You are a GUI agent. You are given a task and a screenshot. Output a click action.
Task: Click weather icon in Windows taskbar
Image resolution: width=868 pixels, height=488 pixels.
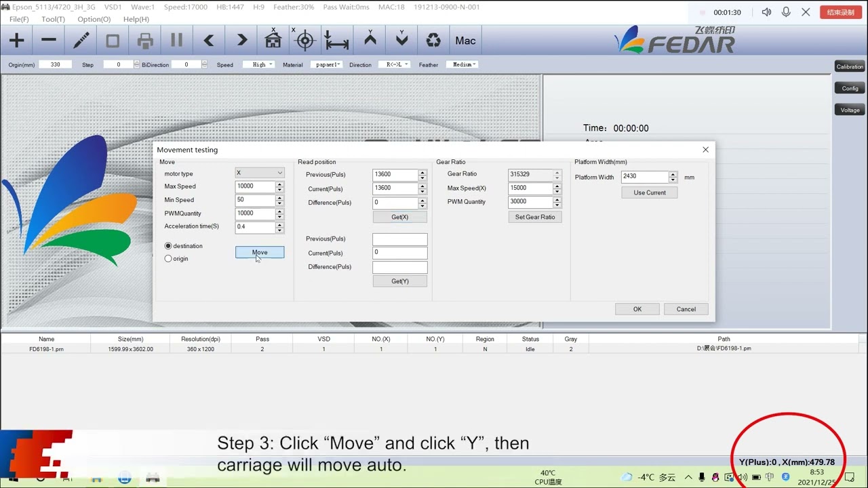coord(627,477)
